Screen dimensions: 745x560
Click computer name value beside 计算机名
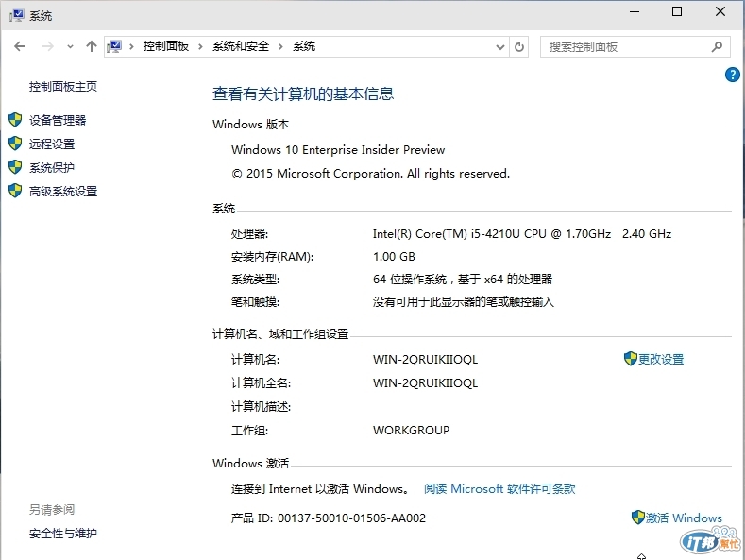(x=425, y=360)
